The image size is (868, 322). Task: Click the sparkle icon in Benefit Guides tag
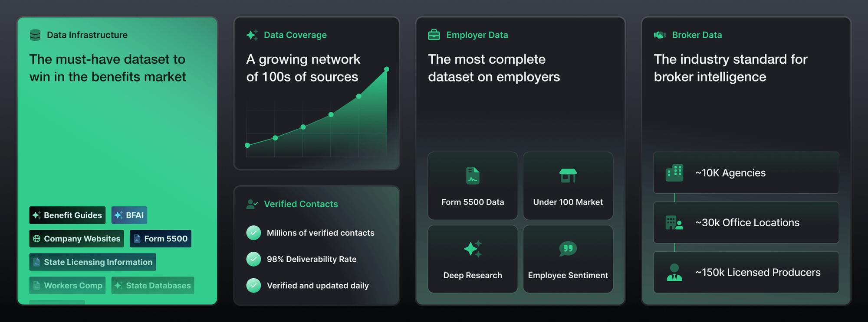pyautogui.click(x=36, y=215)
